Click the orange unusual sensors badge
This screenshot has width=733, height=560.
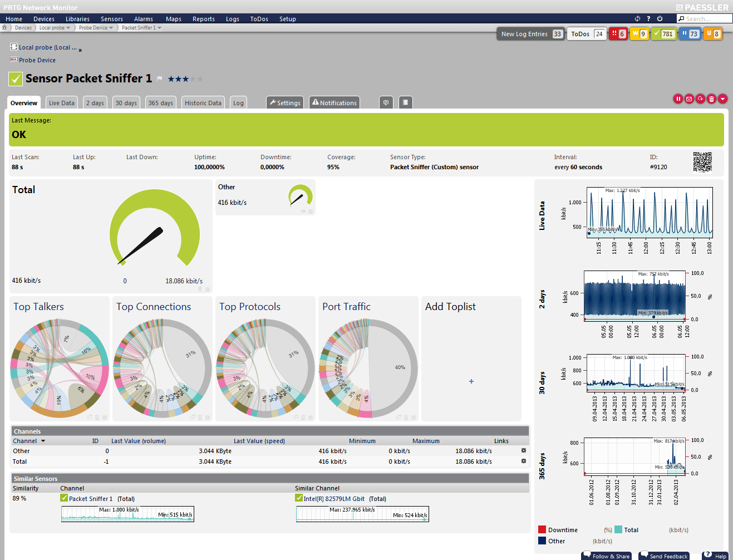pos(712,34)
